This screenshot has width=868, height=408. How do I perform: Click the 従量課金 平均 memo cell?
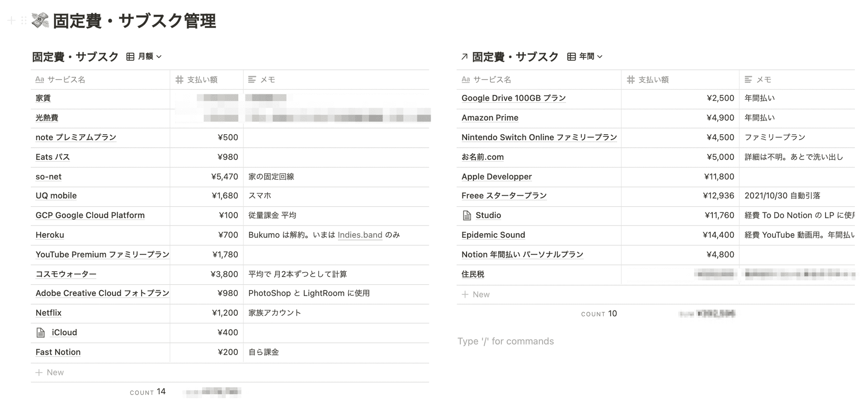pyautogui.click(x=336, y=216)
